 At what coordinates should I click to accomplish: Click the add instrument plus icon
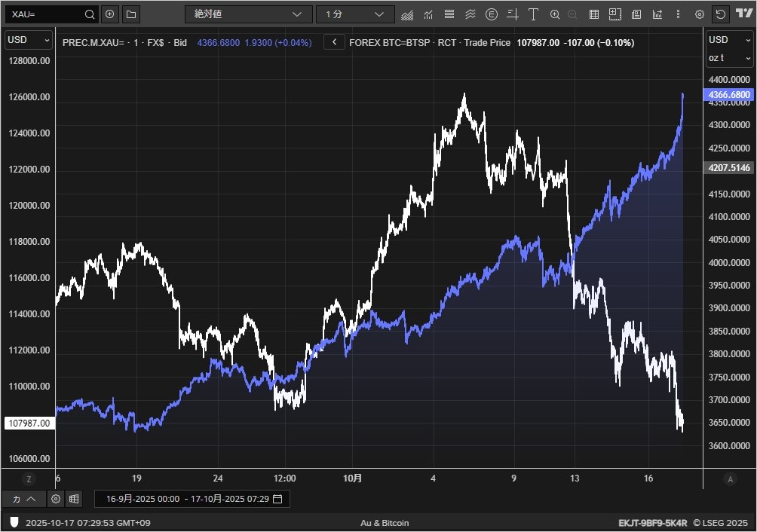coord(110,14)
